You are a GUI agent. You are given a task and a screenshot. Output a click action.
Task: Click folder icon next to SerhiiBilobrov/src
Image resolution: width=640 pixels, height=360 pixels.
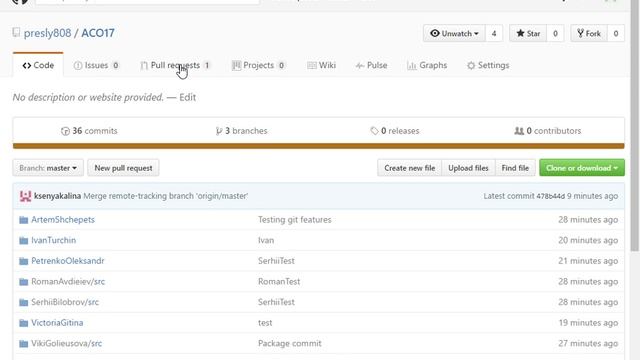[x=24, y=302]
